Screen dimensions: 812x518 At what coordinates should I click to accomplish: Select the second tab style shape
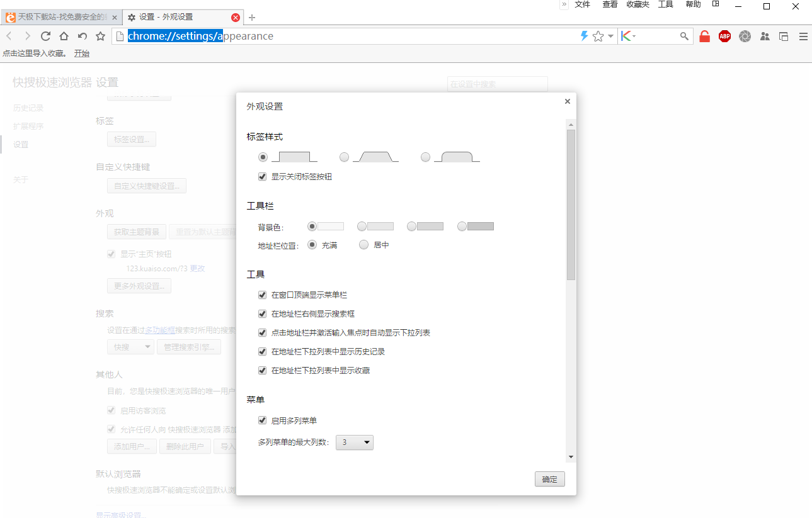pos(344,157)
